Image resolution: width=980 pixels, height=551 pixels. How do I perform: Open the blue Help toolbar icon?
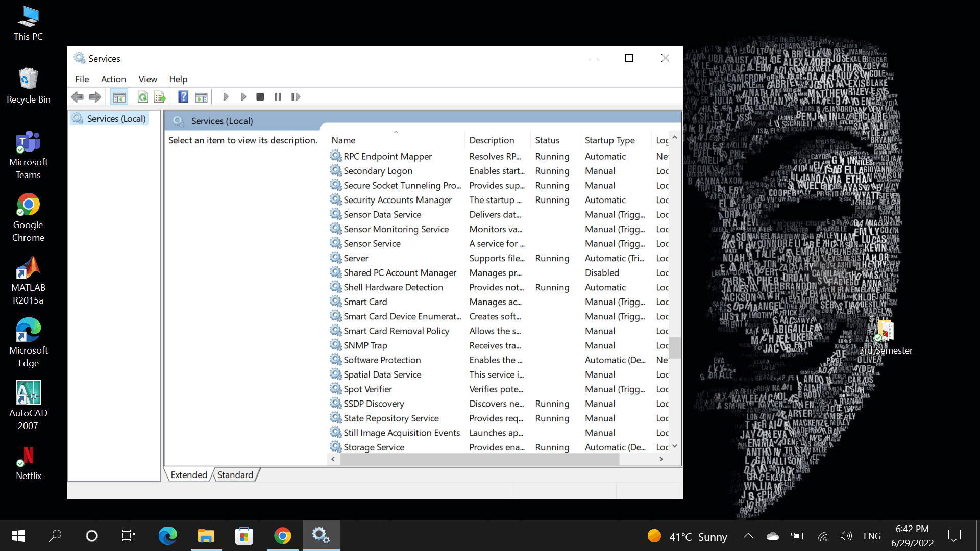183,97
